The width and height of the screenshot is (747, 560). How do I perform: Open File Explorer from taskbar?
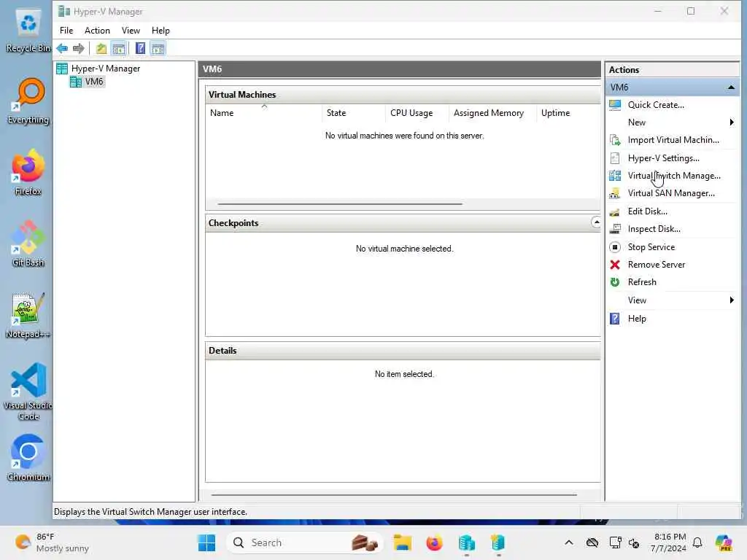click(403, 542)
